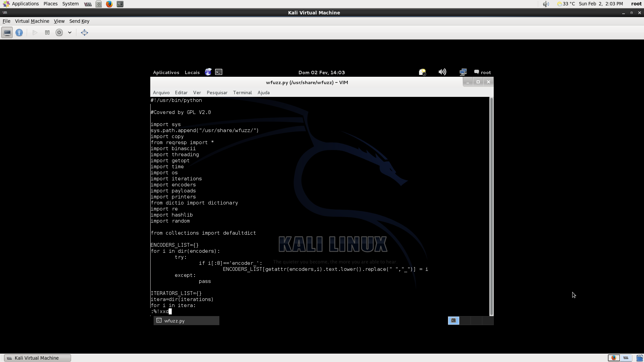Open Arquivo menu in VIM terminal
This screenshot has width=644, height=362.
[x=161, y=93]
